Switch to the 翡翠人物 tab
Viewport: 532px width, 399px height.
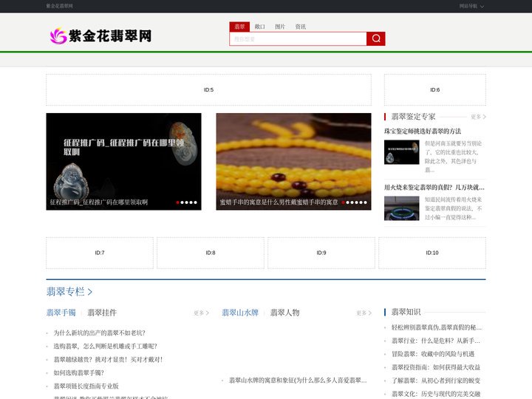coord(284,313)
